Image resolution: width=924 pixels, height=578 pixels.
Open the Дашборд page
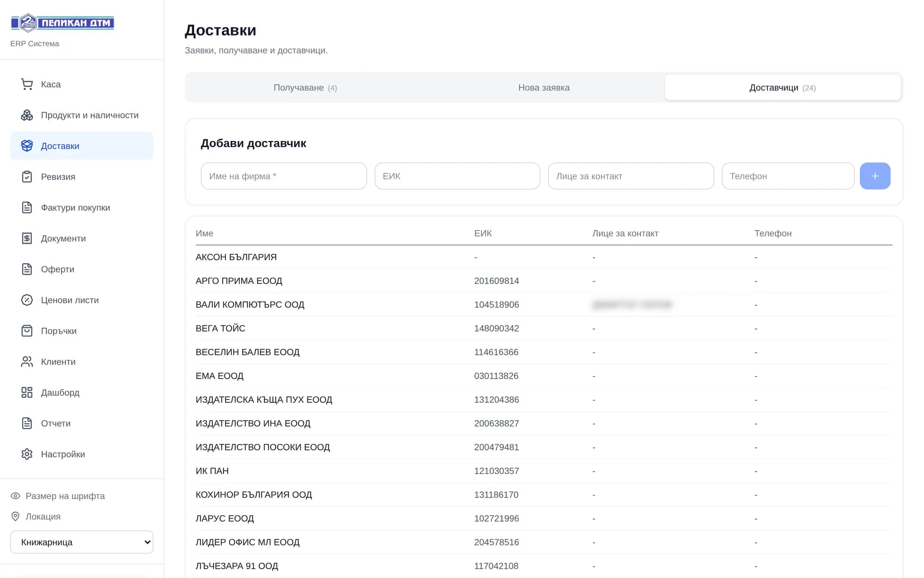click(82, 393)
